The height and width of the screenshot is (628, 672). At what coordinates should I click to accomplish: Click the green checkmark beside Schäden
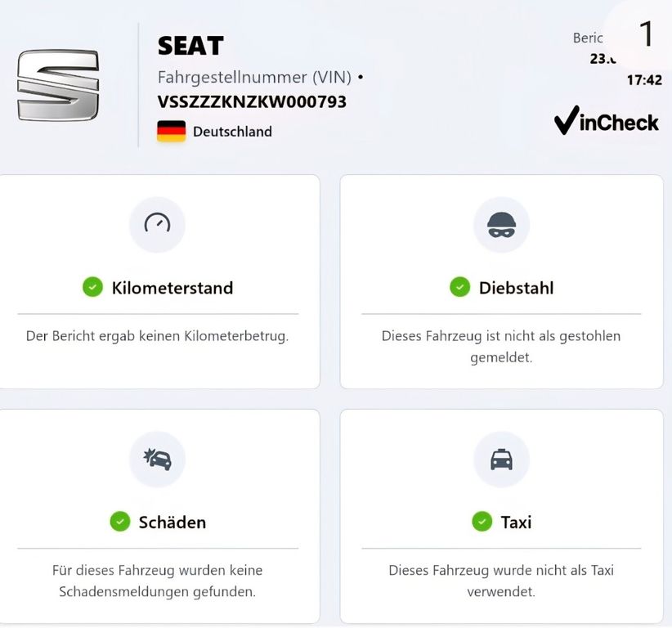pos(120,521)
